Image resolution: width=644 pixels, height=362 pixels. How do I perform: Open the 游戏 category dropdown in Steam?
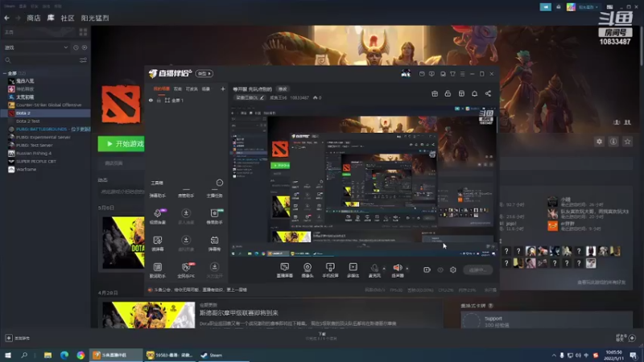click(36, 47)
